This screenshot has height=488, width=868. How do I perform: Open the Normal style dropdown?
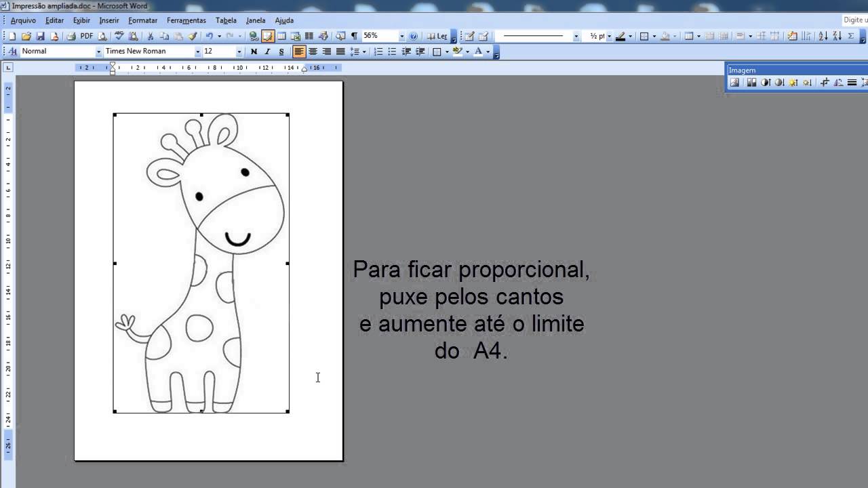98,52
